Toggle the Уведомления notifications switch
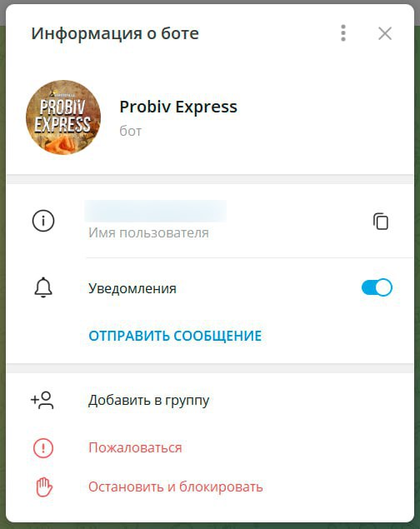420x529 pixels. pos(377,287)
